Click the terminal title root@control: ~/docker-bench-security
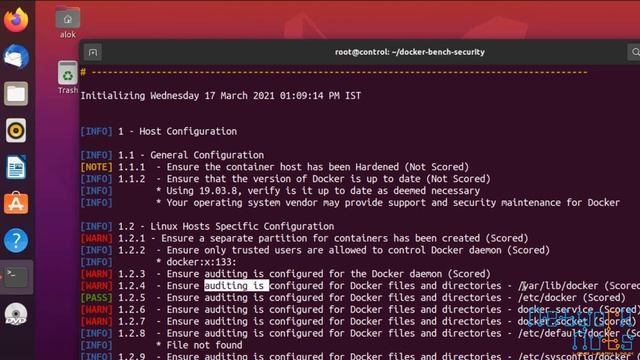Image resolution: width=640 pixels, height=360 pixels. click(x=410, y=52)
